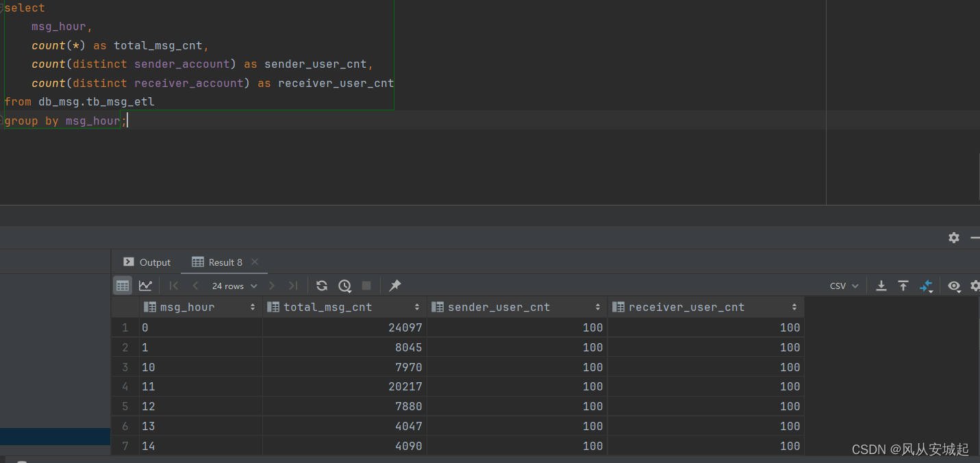Sort by msg_hour column arrows

[253, 308]
